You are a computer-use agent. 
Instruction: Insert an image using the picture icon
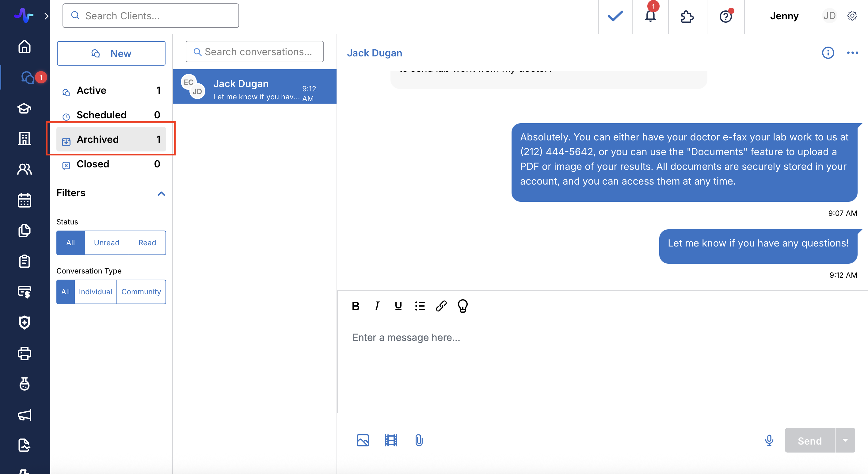pos(363,440)
